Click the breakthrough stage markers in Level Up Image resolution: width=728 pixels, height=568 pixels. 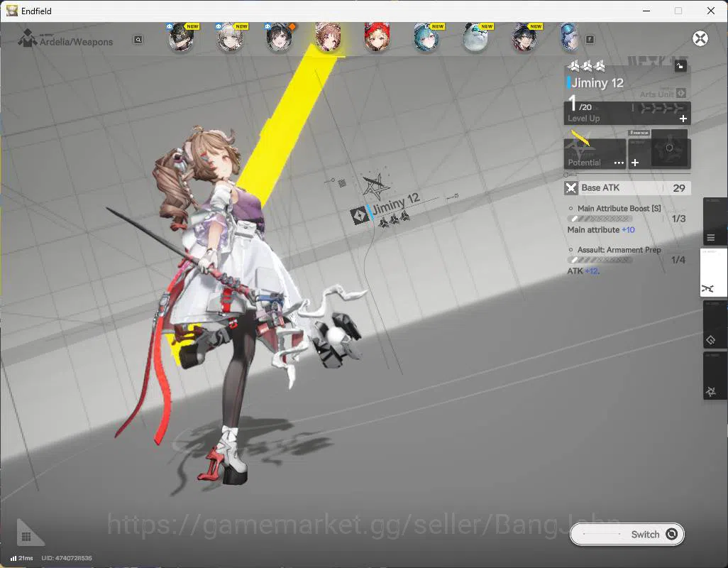661,108
